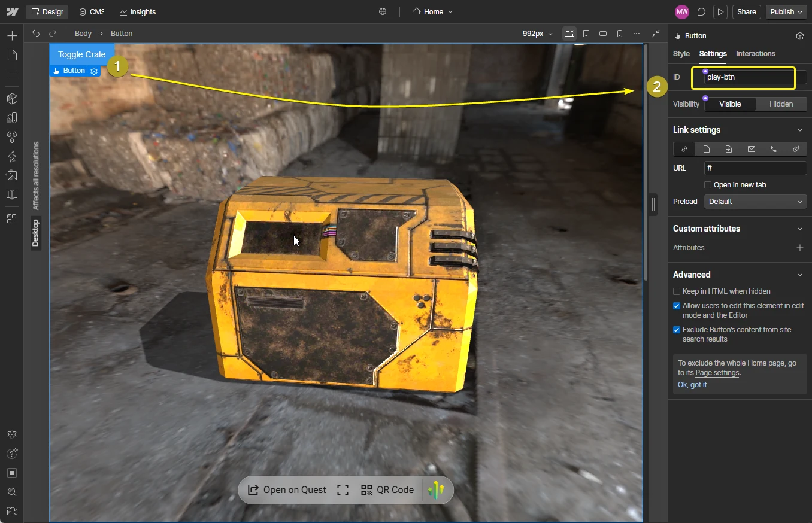812x523 pixels.
Task: Click the ID input field
Action: click(x=756, y=77)
